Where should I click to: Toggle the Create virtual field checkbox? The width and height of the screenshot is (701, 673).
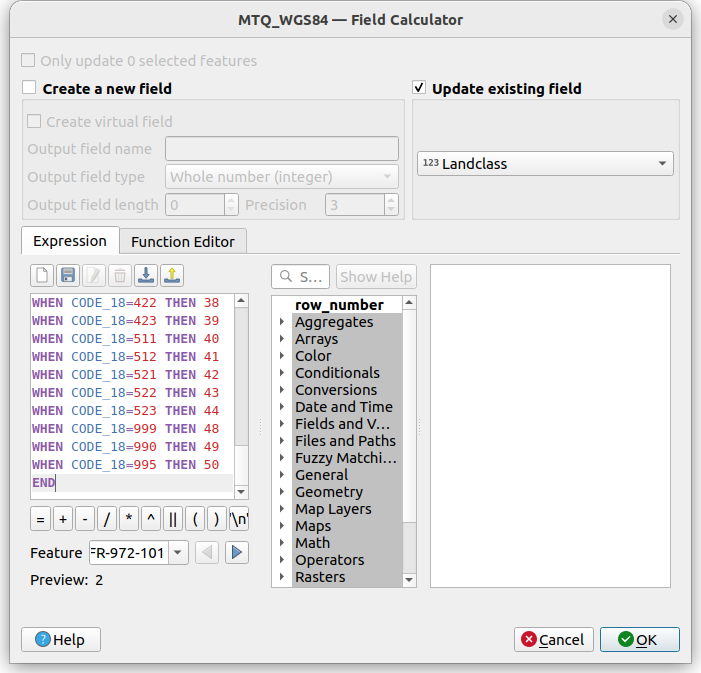[34, 121]
